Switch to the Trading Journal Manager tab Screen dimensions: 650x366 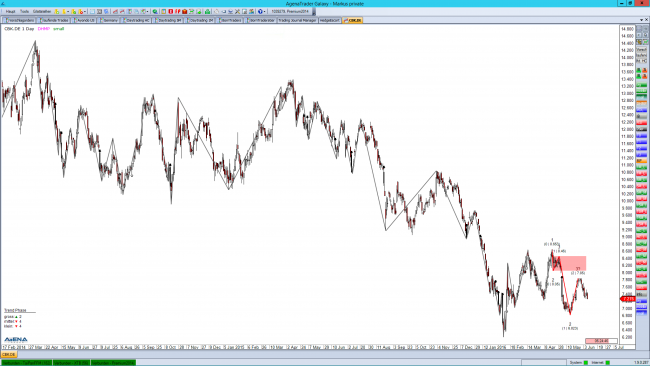[x=297, y=20]
